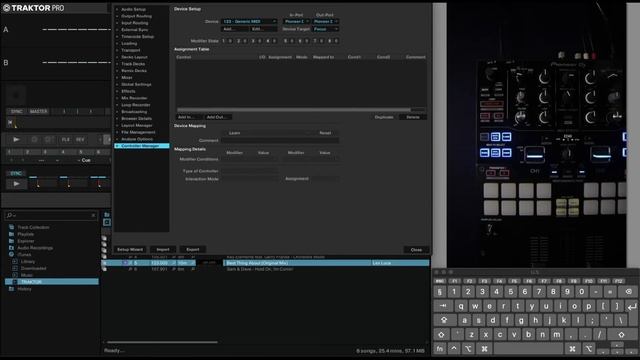Click the control (^) key on keyboard viewer

point(453,349)
